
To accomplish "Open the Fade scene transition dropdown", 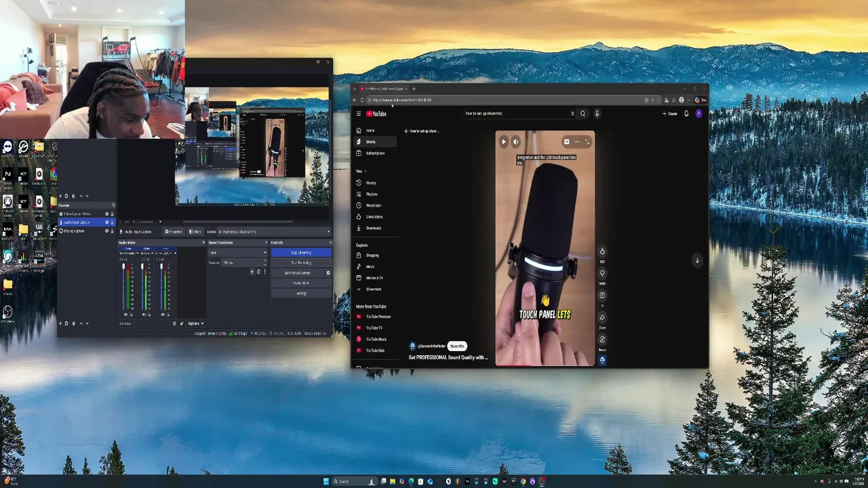I will (x=237, y=253).
